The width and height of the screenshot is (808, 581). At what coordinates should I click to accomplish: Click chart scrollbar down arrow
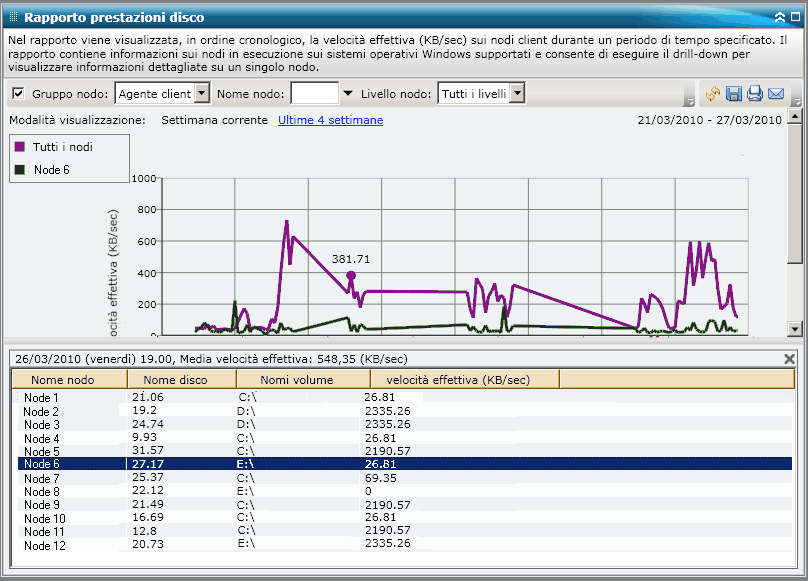tap(795, 328)
